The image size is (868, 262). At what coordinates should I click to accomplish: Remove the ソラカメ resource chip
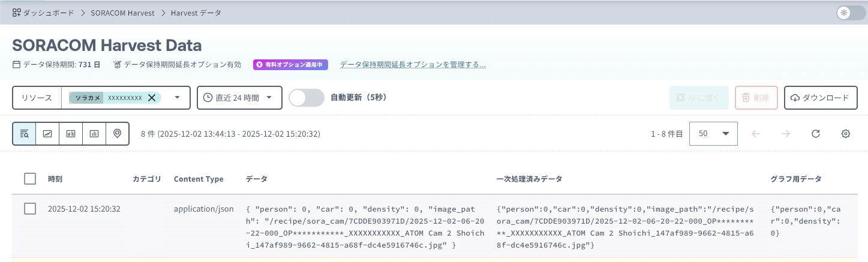click(x=152, y=98)
